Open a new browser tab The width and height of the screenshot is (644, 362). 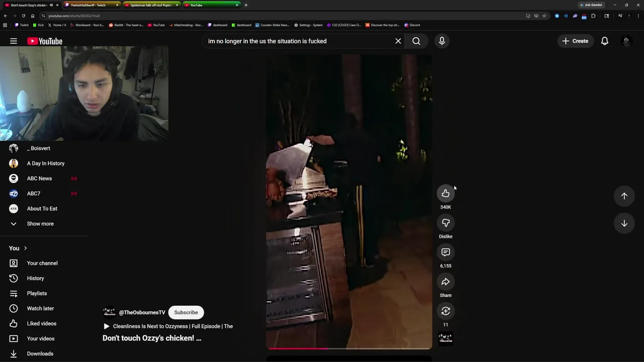point(246,5)
